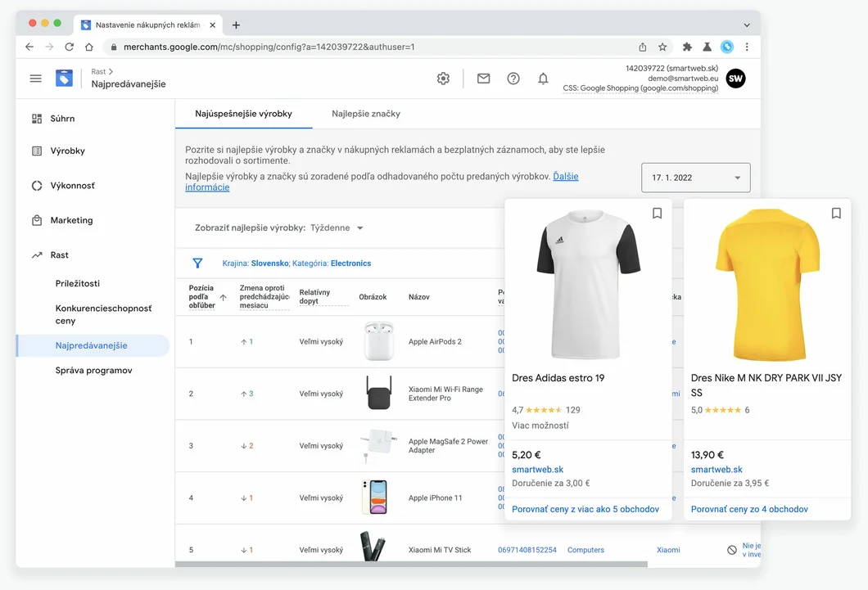
Task: Open smartweb.sk link under Adidas dres
Action: pyautogui.click(x=537, y=470)
